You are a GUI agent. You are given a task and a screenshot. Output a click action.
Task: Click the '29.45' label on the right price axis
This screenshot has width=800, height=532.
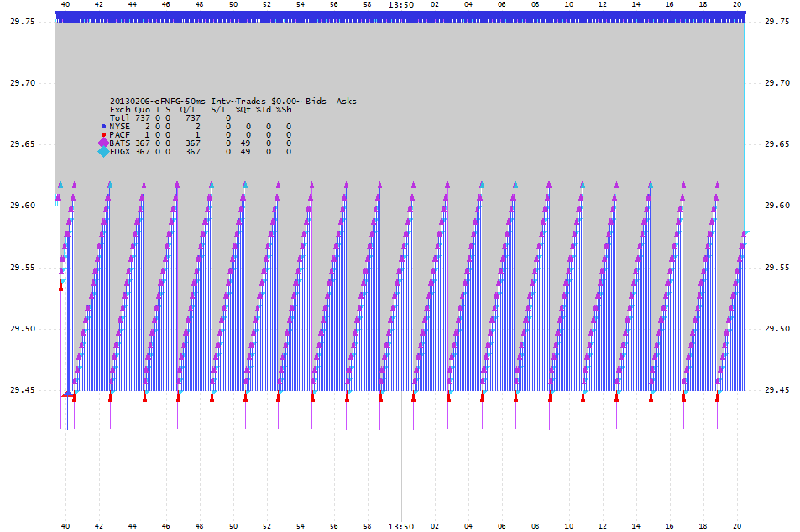tap(777, 390)
